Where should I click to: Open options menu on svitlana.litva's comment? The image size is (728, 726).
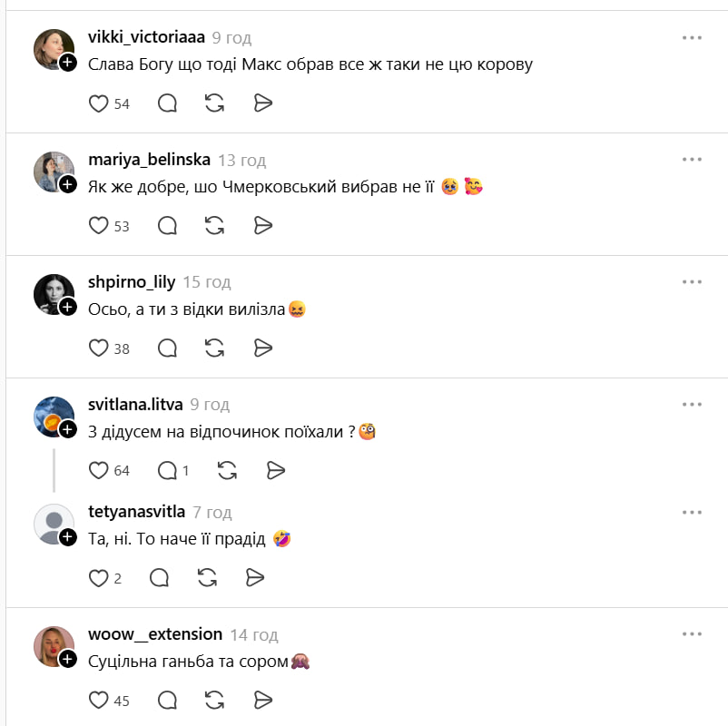[x=692, y=404]
